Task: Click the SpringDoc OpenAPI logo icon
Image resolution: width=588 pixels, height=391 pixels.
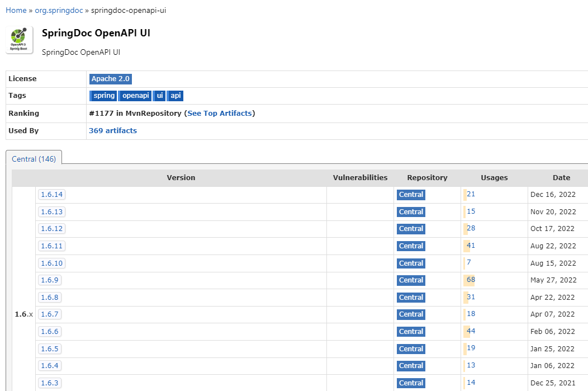Action: tap(19, 40)
